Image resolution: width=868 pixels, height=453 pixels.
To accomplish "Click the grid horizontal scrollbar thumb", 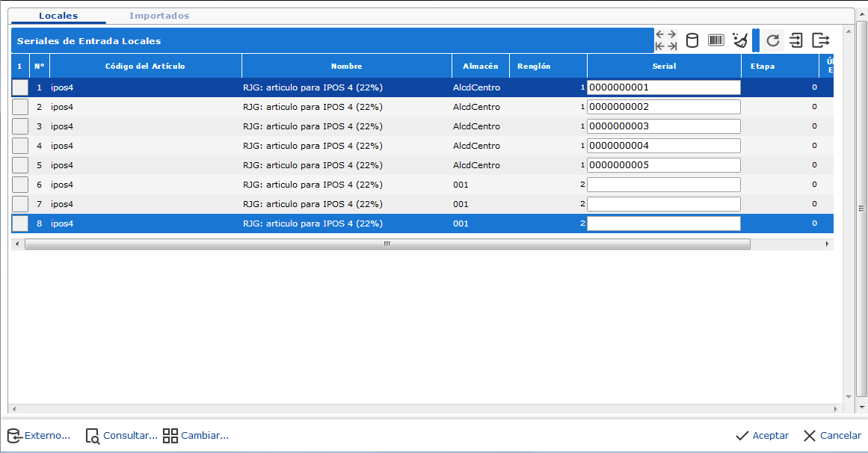I will [387, 244].
